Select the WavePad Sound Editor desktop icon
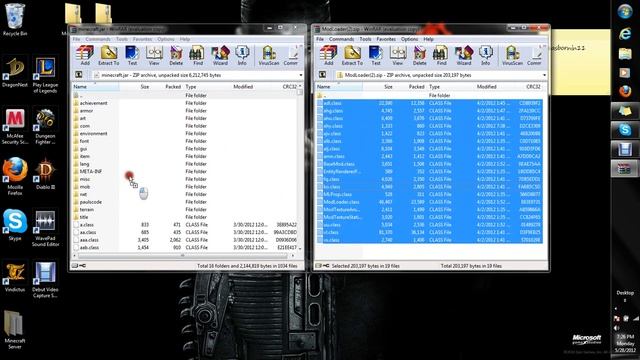Viewport: 640px width, 360px height. (x=45, y=229)
